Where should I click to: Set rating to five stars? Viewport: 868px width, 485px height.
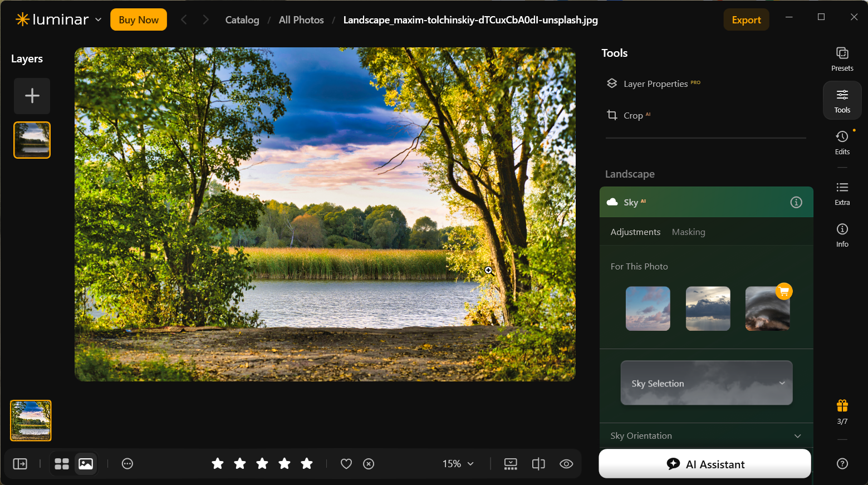point(307,463)
